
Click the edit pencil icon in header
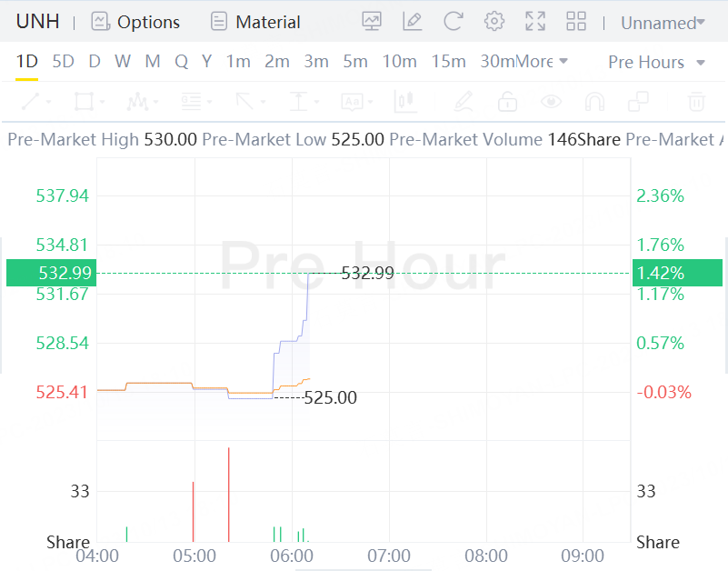click(x=412, y=22)
